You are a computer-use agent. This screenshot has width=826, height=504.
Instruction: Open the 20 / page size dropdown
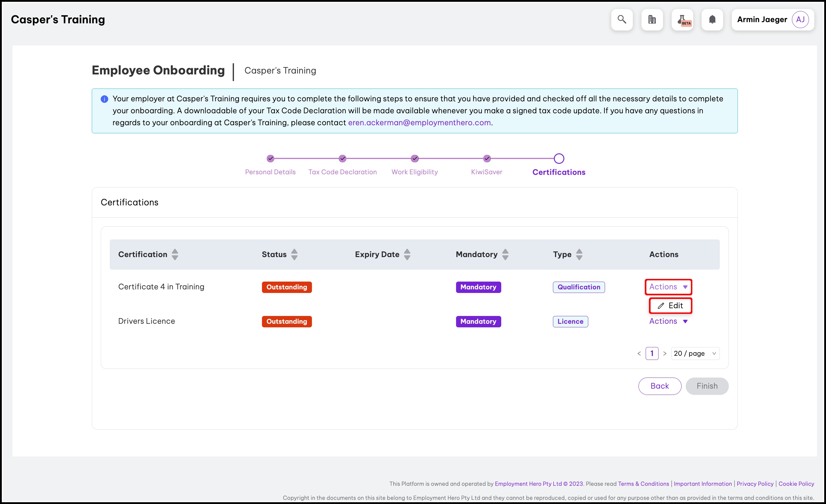coord(695,353)
